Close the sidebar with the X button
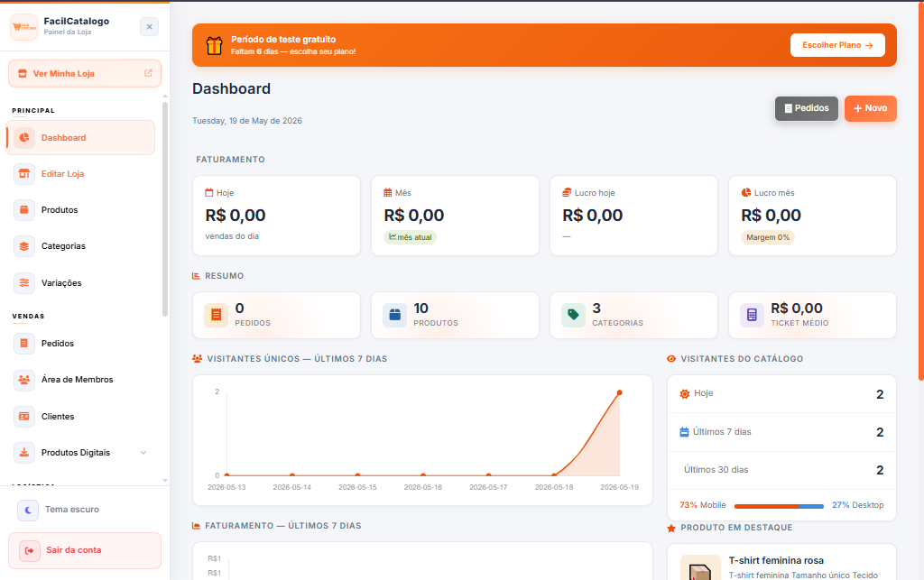924x580 pixels. pos(149,26)
